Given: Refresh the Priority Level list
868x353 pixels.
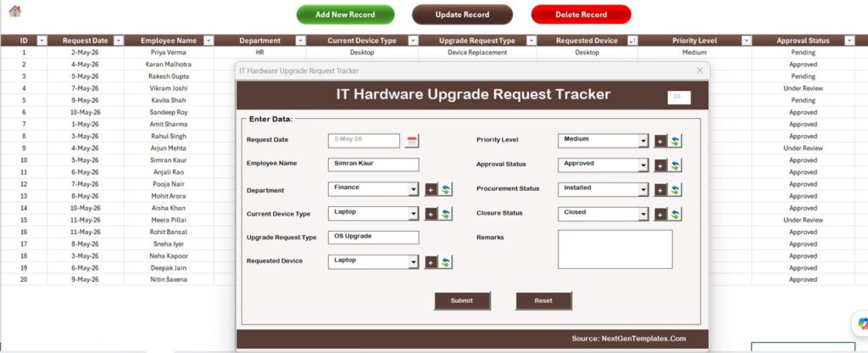Looking at the screenshot, I should click(x=675, y=142).
